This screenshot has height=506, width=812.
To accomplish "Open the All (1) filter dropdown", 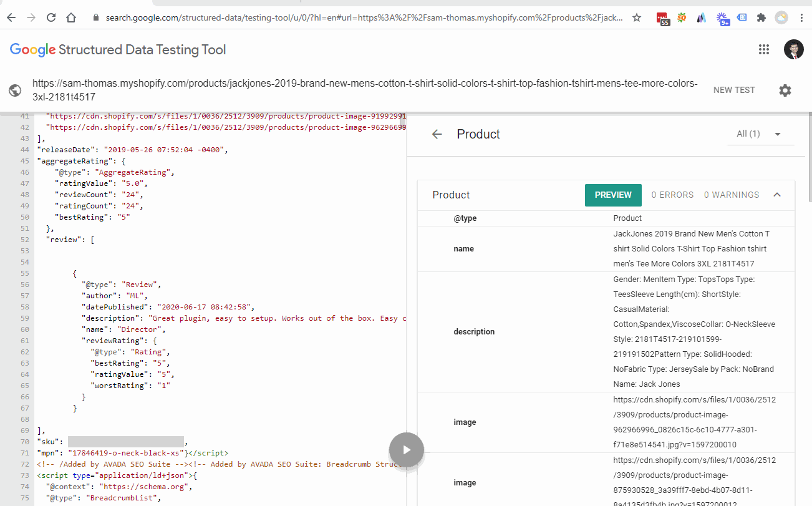I will coord(760,134).
